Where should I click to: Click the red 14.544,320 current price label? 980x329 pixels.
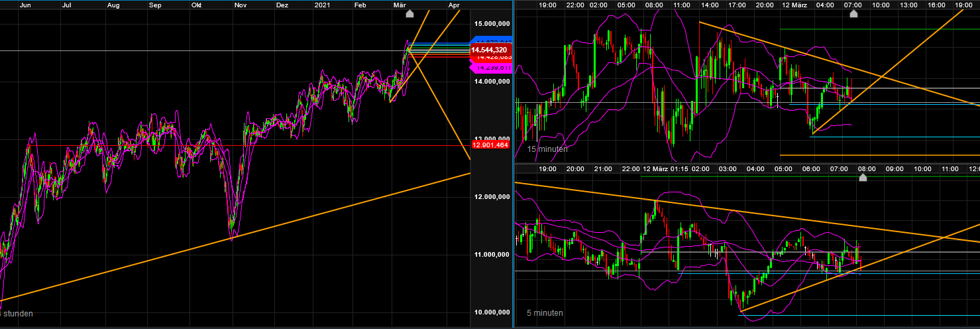tap(489, 50)
